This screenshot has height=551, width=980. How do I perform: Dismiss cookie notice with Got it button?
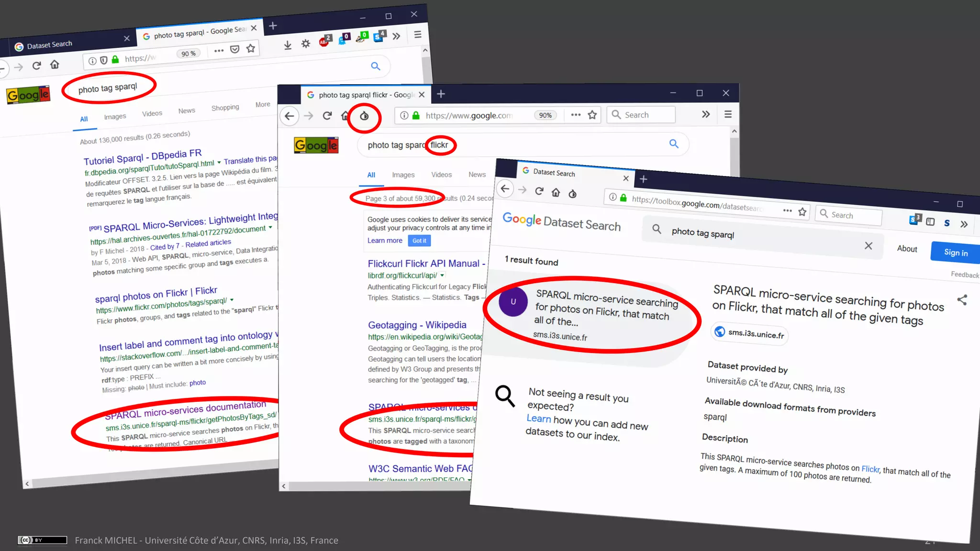click(x=419, y=241)
